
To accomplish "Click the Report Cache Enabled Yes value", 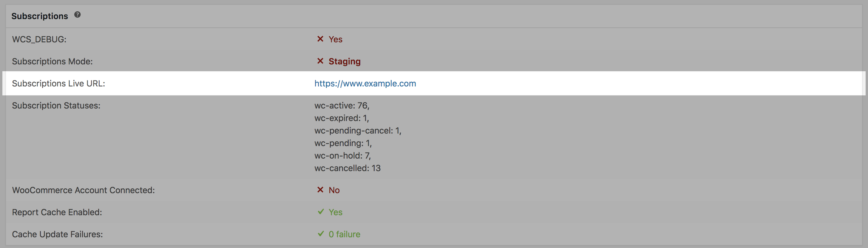I will click(x=335, y=212).
